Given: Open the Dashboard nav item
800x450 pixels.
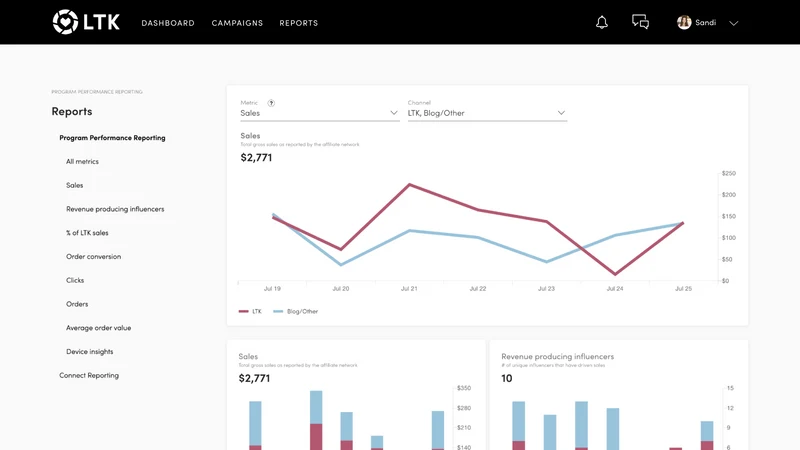Looking at the screenshot, I should coord(168,23).
